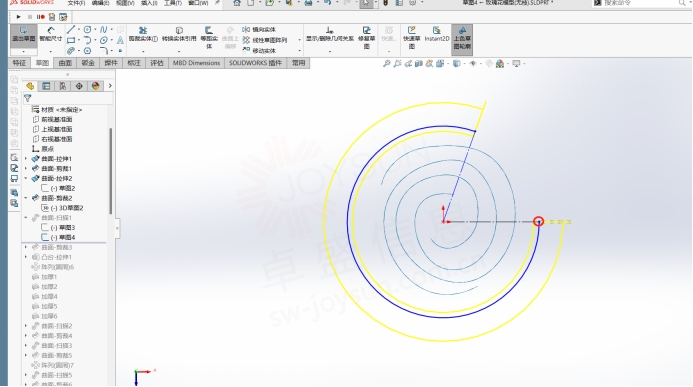Open the DisplayManager tab
Image resolution: width=693 pixels, height=387 pixels.
95,86
